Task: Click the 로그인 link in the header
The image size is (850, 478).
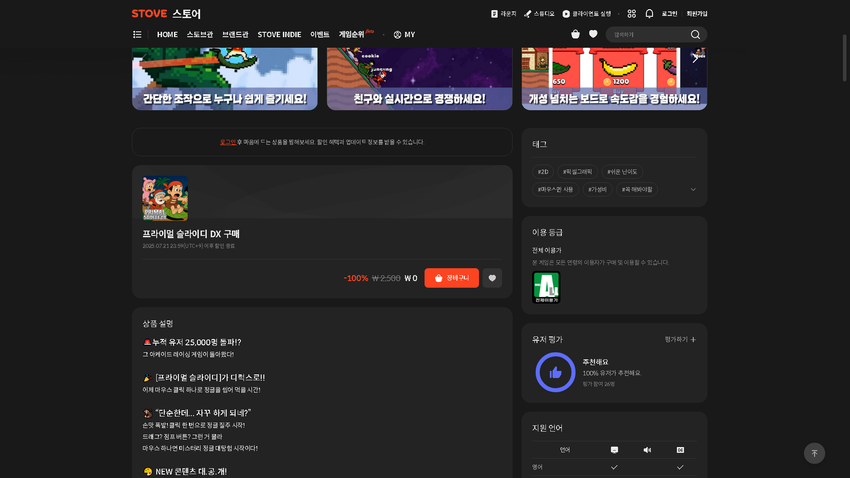Action: tap(669, 14)
